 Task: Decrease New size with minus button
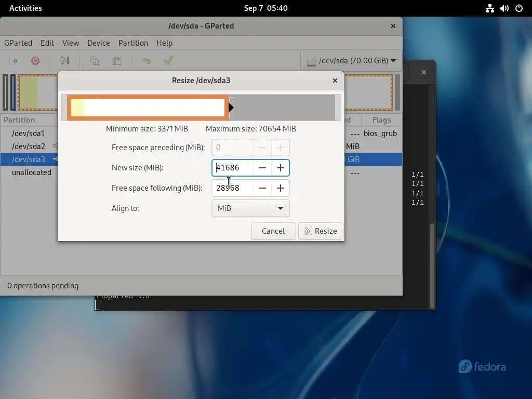(262, 168)
